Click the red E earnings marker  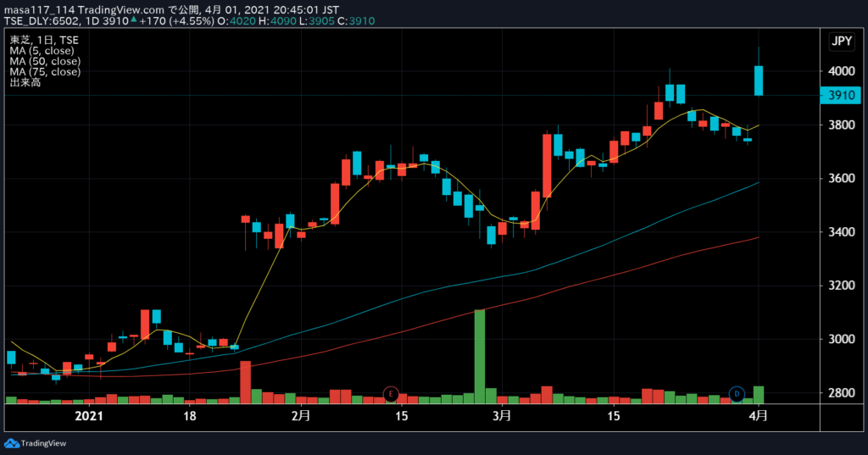click(x=391, y=393)
